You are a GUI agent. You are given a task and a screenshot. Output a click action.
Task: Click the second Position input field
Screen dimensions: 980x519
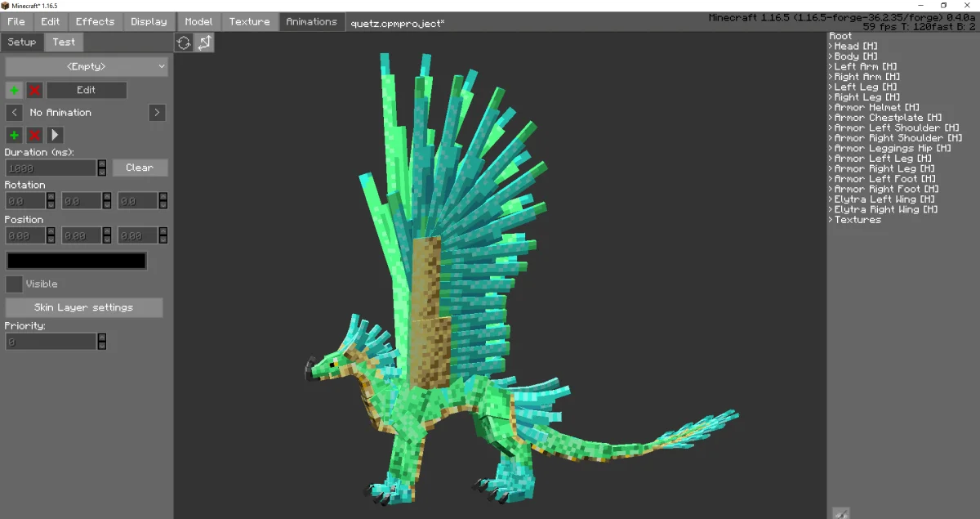click(82, 235)
